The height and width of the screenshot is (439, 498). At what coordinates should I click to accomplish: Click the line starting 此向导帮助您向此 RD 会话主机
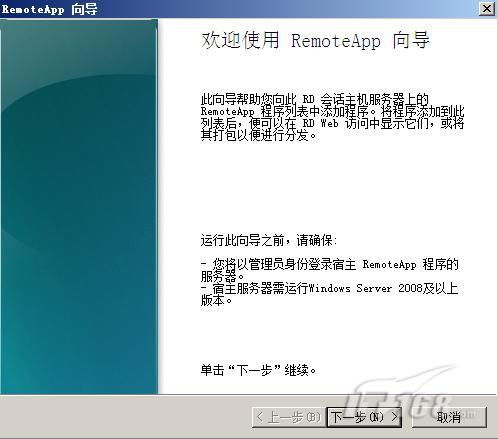[315, 99]
